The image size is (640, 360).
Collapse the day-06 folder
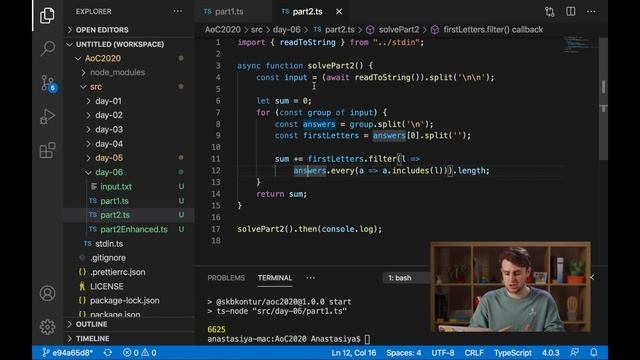(129, 172)
